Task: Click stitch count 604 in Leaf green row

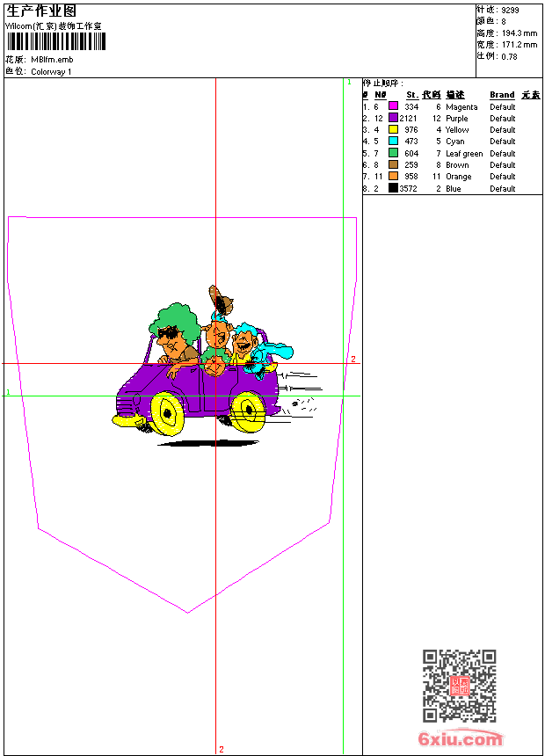Action: coord(411,153)
